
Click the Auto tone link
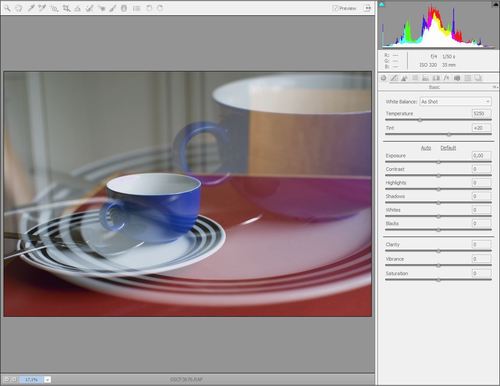pyautogui.click(x=426, y=148)
